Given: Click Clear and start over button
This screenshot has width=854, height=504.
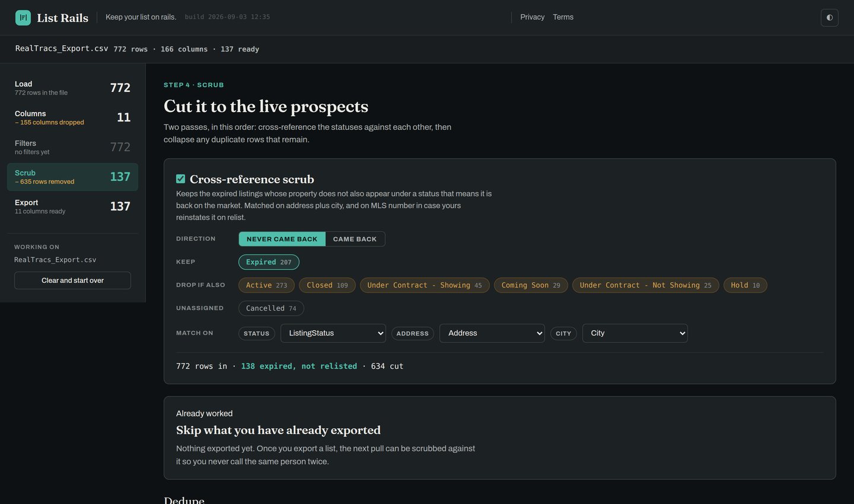Looking at the screenshot, I should (x=72, y=280).
